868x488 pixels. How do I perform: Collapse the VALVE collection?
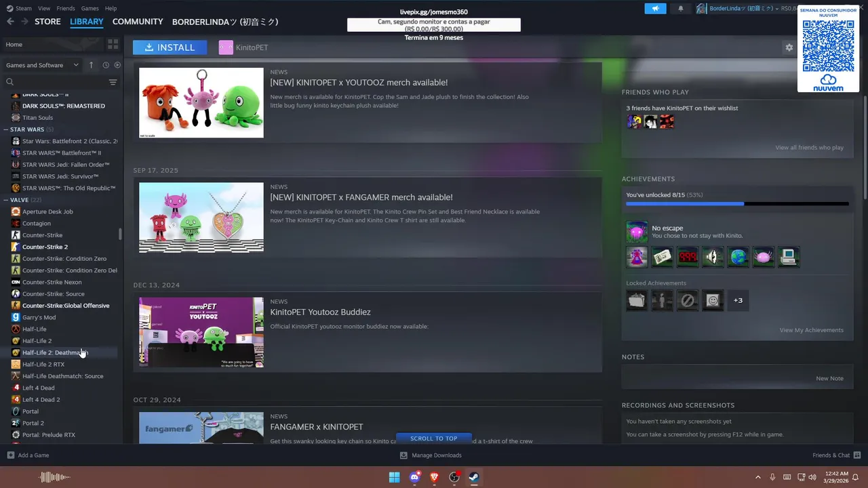(5, 200)
